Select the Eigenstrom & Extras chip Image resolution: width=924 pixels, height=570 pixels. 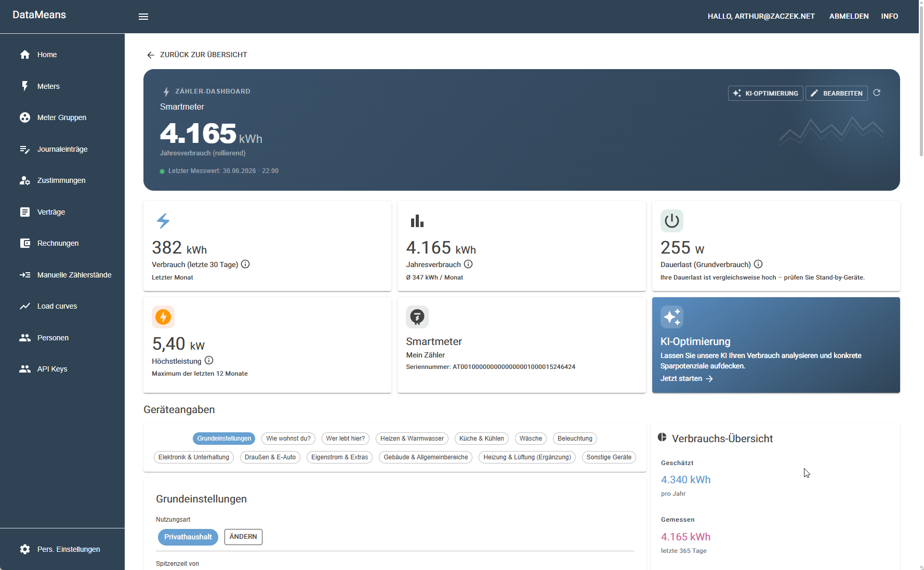(x=340, y=457)
